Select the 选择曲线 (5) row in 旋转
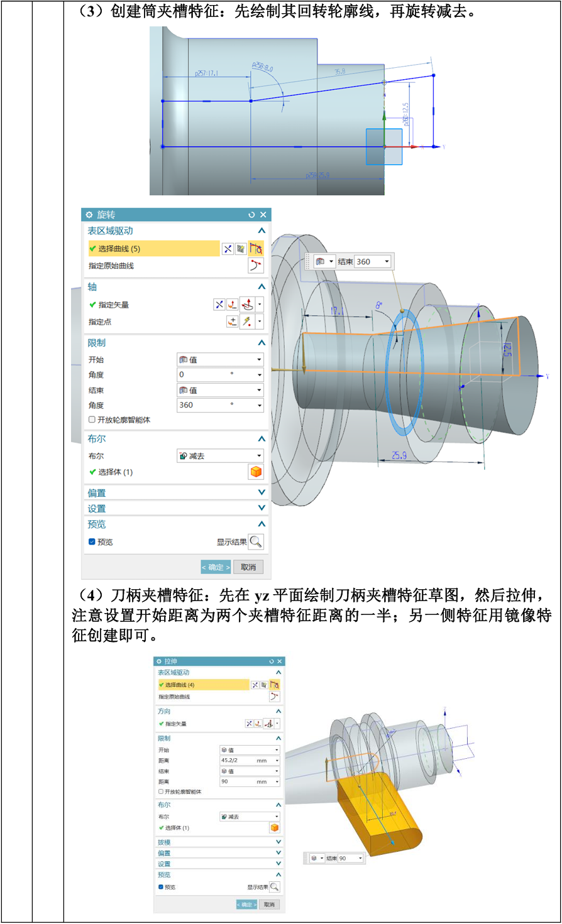 point(153,249)
